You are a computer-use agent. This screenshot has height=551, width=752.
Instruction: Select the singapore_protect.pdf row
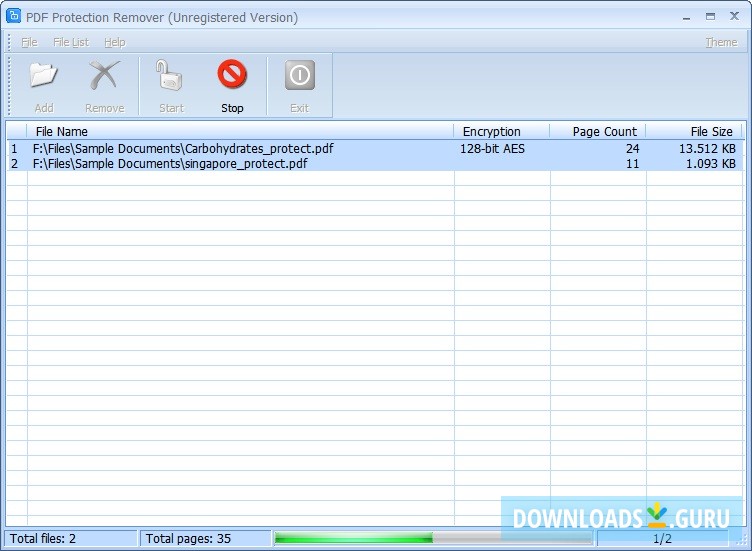tap(375, 164)
